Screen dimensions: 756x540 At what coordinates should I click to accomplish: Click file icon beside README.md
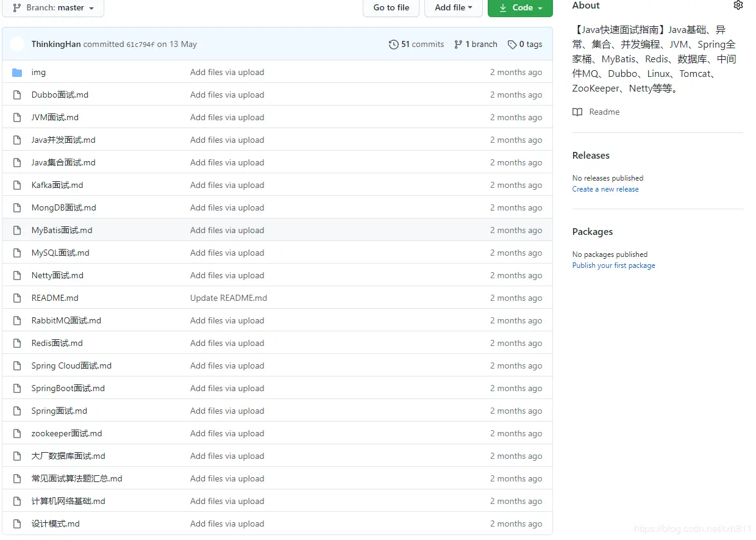(17, 298)
